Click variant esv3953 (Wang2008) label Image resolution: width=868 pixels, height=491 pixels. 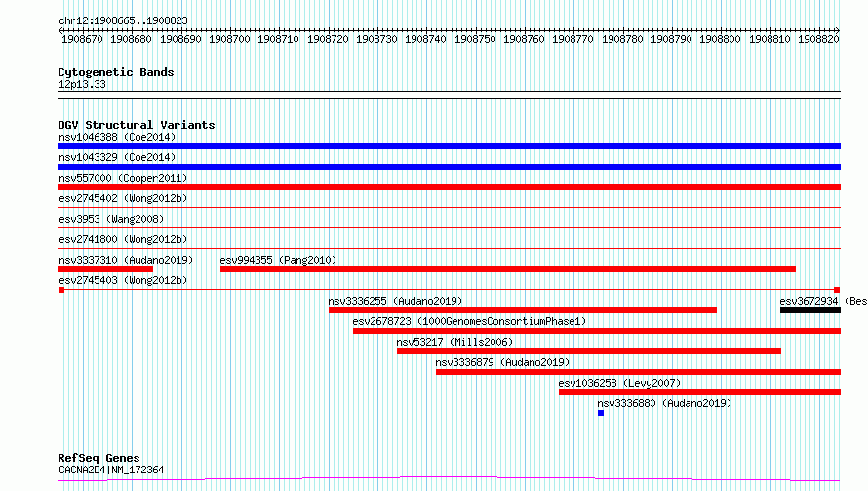[111, 219]
